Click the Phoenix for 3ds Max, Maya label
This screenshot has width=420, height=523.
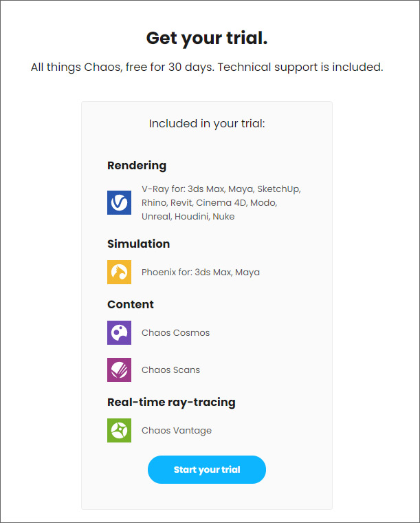click(201, 273)
